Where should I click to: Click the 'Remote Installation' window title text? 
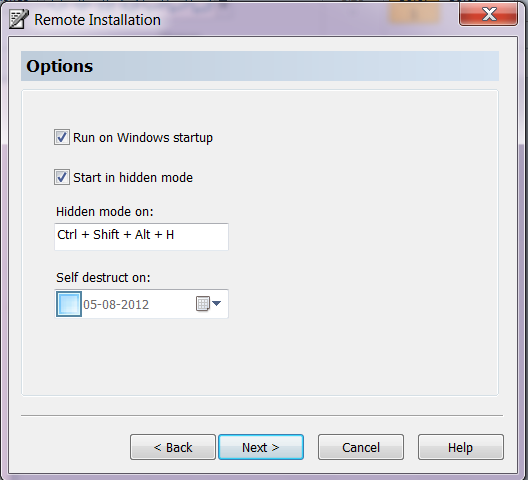click(97, 20)
